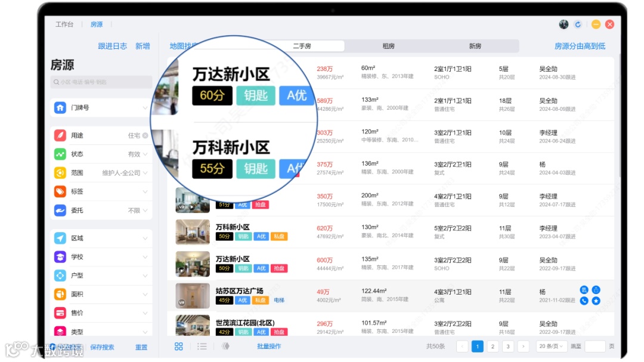Viewport: 644px width, 362px height.
Task: Switch to bulleted list view icon
Action: 202,346
